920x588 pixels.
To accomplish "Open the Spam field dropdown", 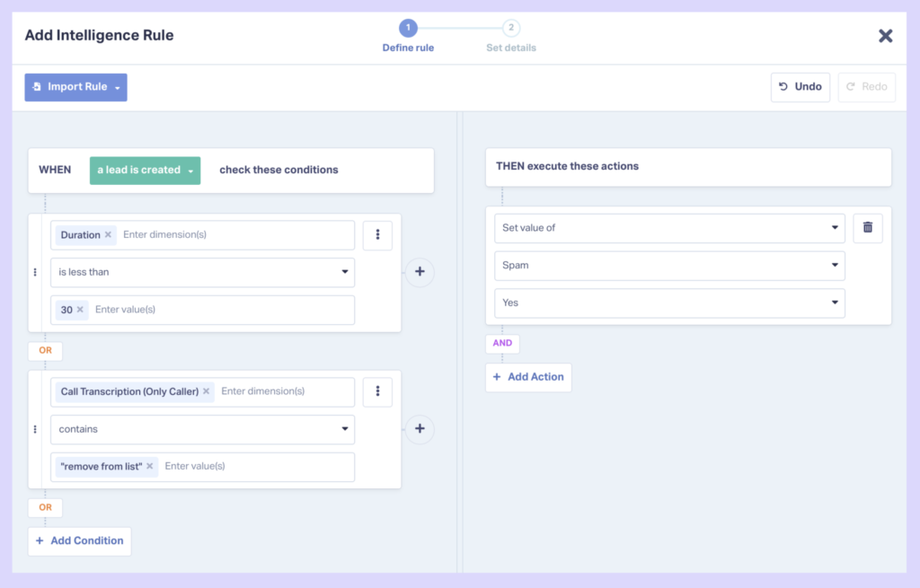I will click(669, 266).
